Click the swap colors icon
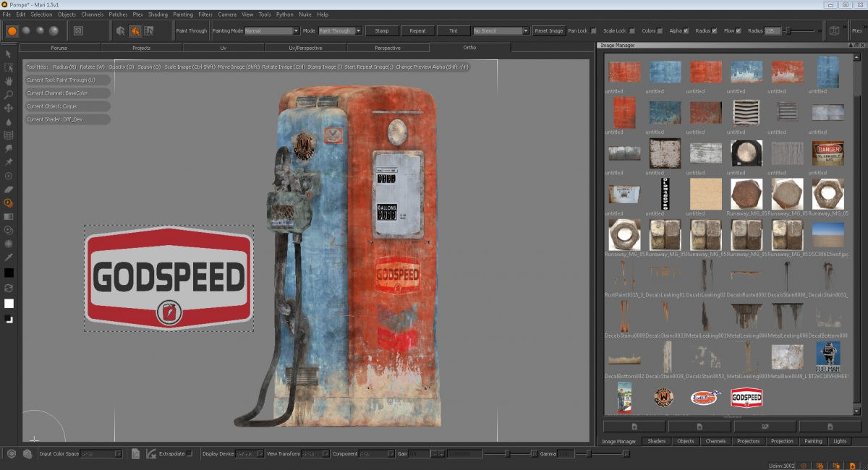The width and height of the screenshot is (868, 470). point(9,288)
